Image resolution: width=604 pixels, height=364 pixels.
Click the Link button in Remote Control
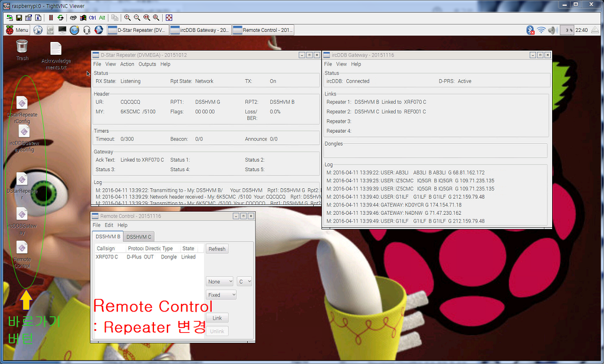(217, 318)
